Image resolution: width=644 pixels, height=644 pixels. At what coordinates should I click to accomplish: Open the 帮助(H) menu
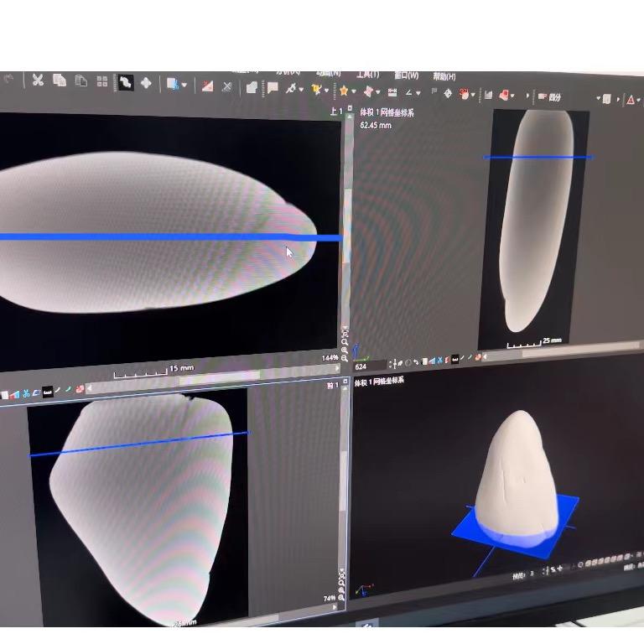[444, 76]
